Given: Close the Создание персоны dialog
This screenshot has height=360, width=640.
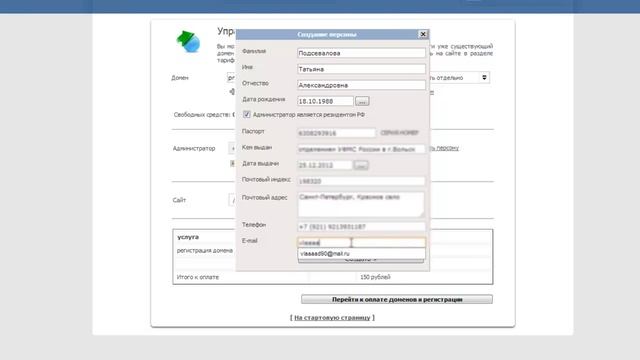Looking at the screenshot, I should pyautogui.click(x=423, y=34).
